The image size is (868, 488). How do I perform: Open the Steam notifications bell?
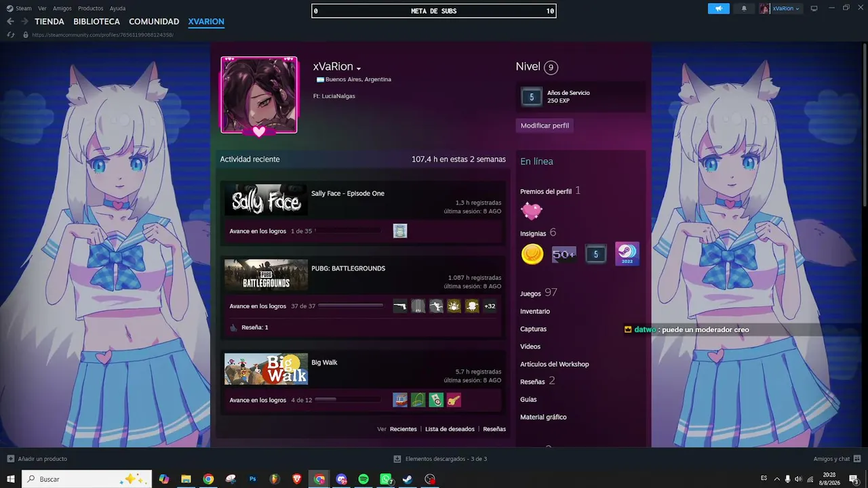pos(744,8)
